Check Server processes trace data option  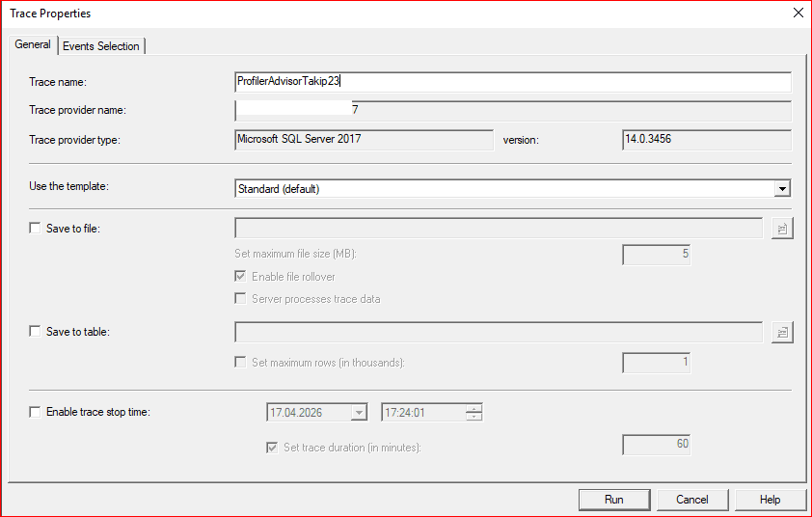(x=241, y=299)
